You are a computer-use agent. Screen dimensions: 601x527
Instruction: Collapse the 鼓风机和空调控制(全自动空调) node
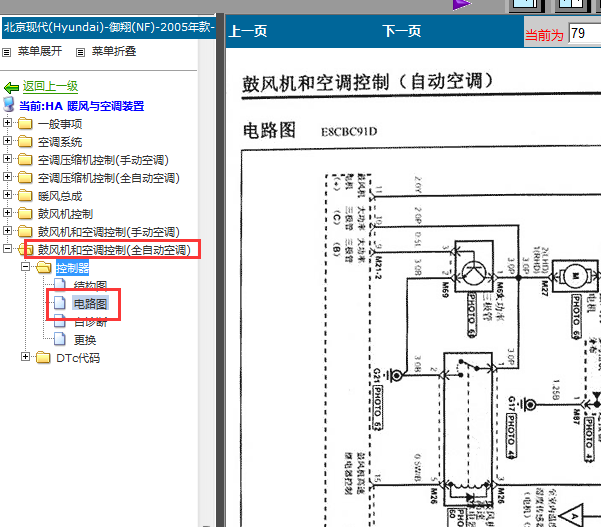click(7, 248)
